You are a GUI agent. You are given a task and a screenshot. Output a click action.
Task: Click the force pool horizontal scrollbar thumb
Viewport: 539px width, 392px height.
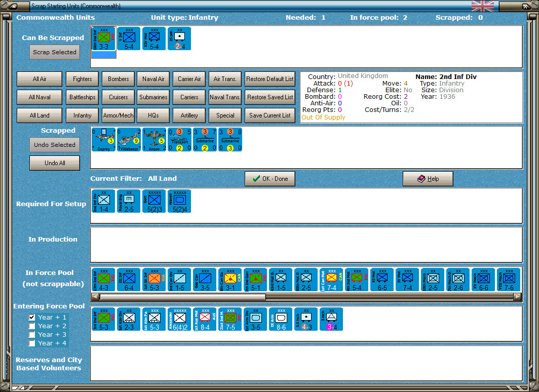click(182, 297)
